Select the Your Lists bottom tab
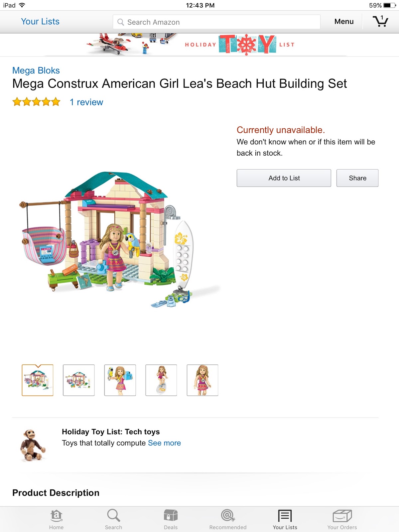 [285, 519]
